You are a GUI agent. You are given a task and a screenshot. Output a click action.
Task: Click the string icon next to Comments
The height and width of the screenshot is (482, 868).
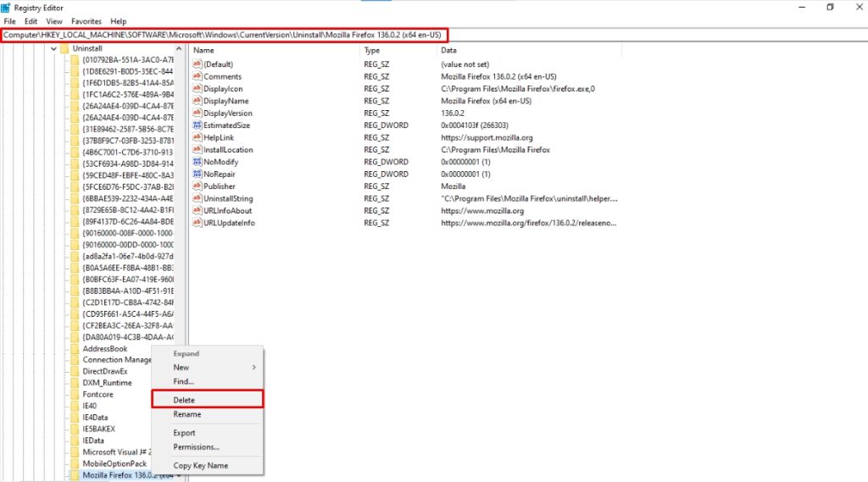click(197, 75)
